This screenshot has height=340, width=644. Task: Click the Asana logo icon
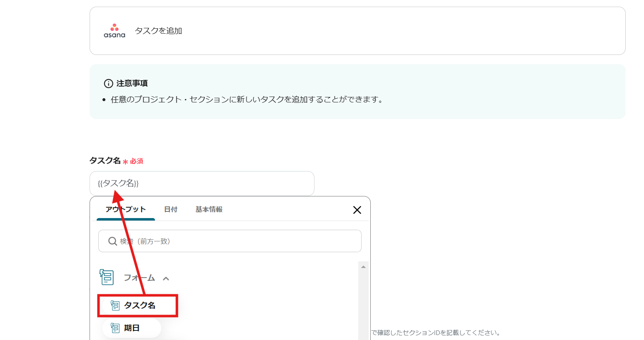(x=114, y=31)
